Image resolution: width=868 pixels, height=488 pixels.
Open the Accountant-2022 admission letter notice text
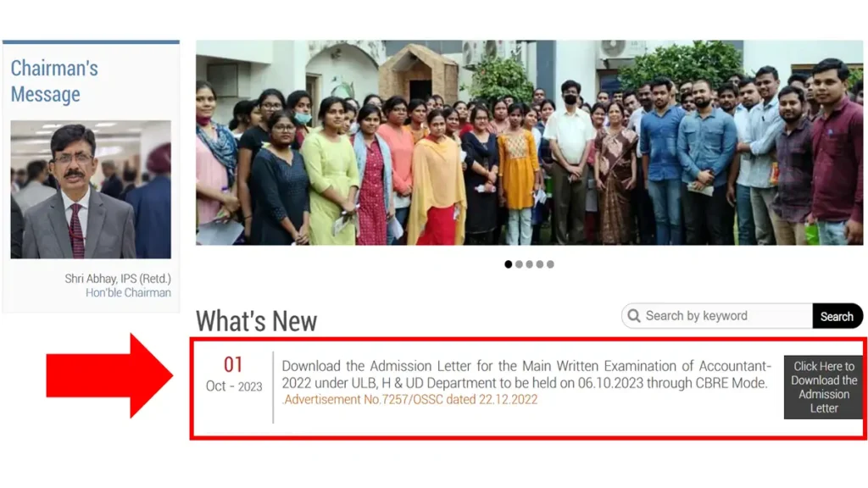[526, 374]
